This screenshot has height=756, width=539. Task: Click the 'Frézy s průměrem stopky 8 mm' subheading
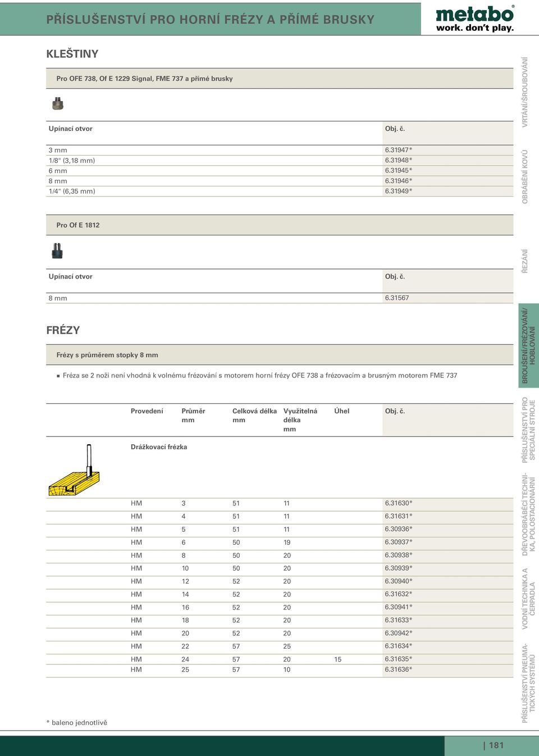click(107, 355)
